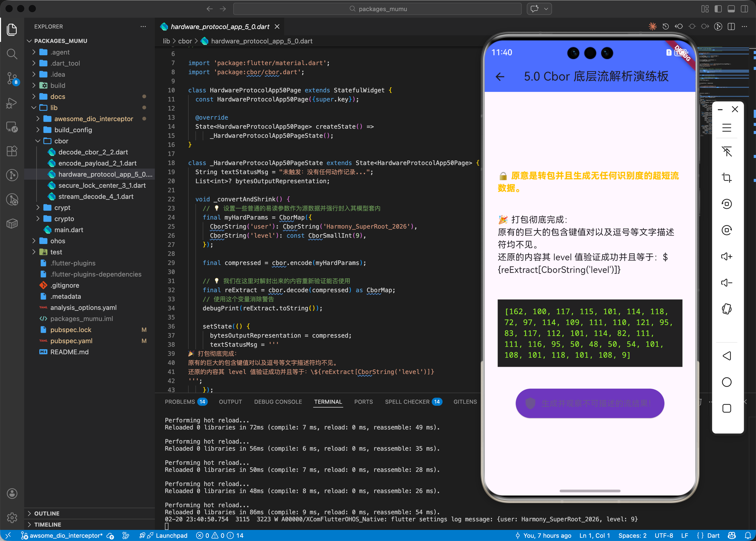Toggle secondary side bar layout button

pyautogui.click(x=744, y=9)
